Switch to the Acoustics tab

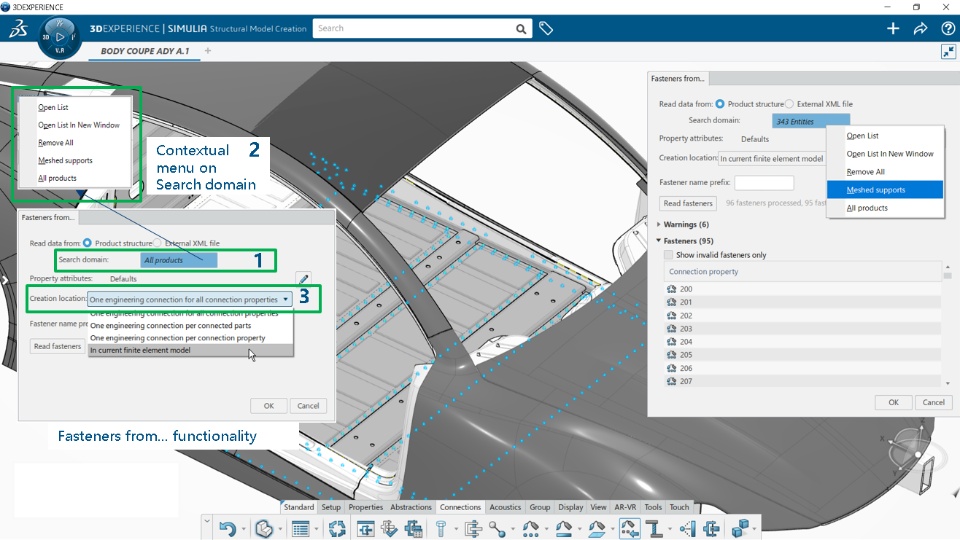click(504, 507)
